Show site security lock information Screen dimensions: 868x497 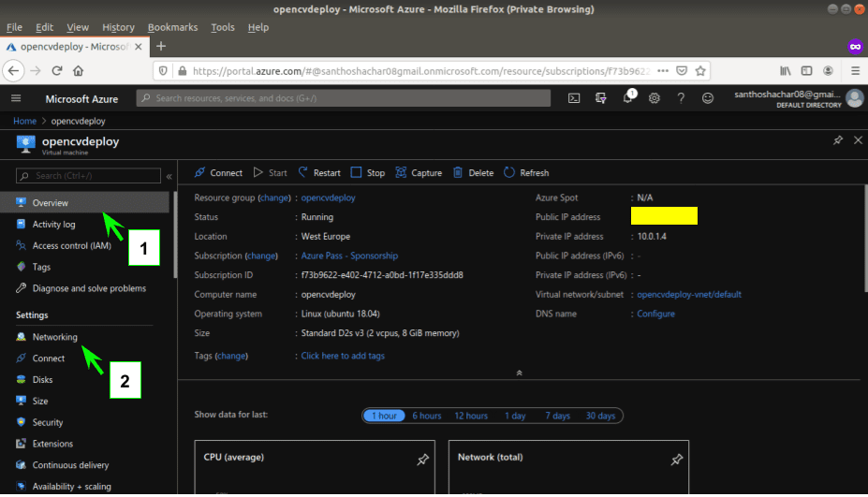[183, 71]
